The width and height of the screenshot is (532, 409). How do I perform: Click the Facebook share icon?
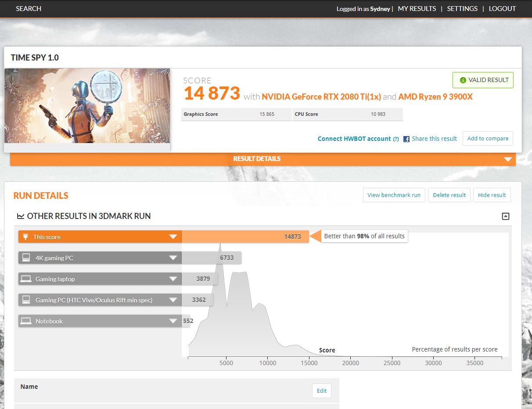[x=406, y=139]
